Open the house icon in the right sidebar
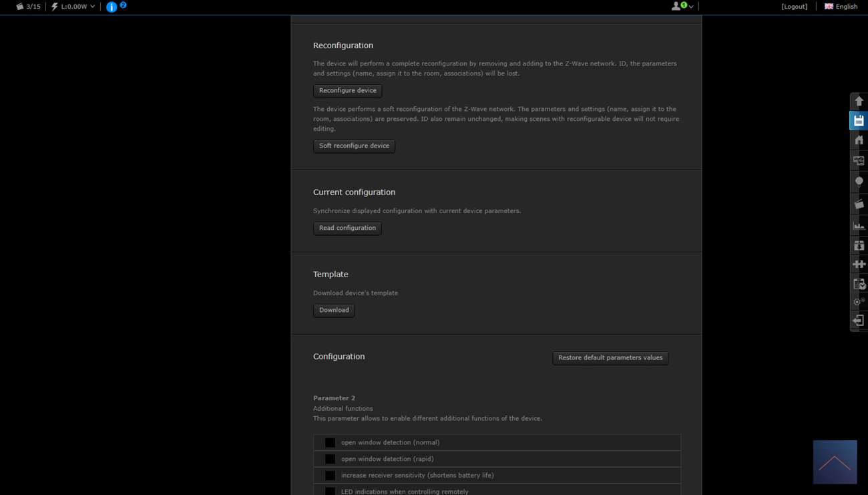 coord(859,140)
